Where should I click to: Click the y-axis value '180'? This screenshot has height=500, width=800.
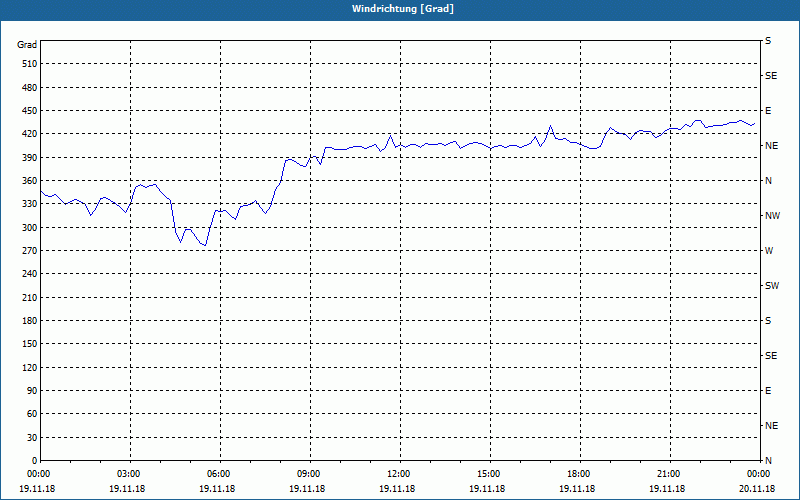click(x=30, y=320)
